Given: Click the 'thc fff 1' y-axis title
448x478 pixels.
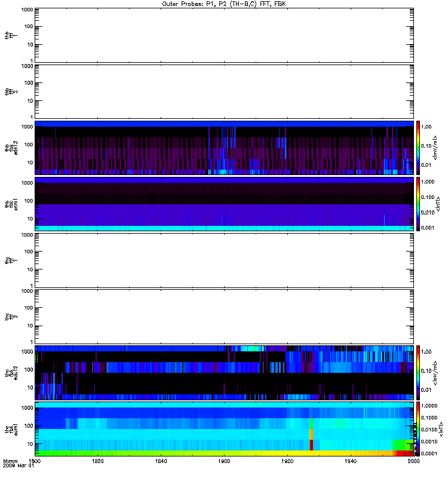Looking at the screenshot, I should click(11, 261).
